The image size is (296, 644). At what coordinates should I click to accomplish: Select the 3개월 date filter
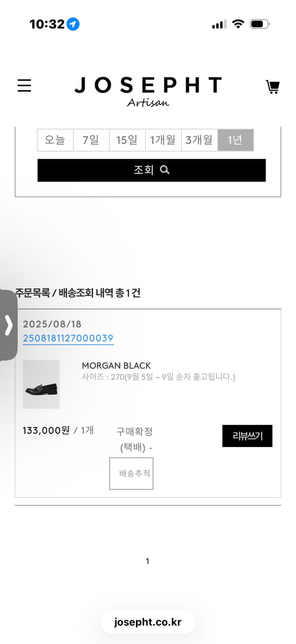(199, 140)
